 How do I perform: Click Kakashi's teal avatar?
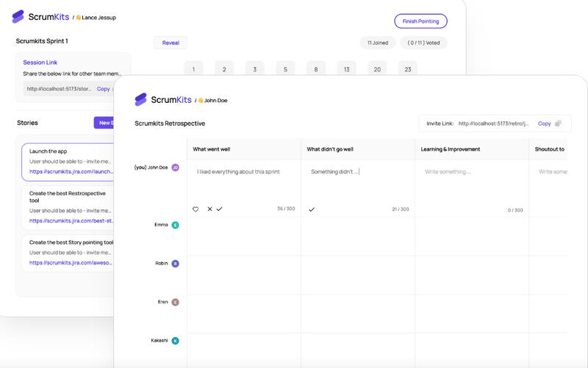pyautogui.click(x=175, y=341)
